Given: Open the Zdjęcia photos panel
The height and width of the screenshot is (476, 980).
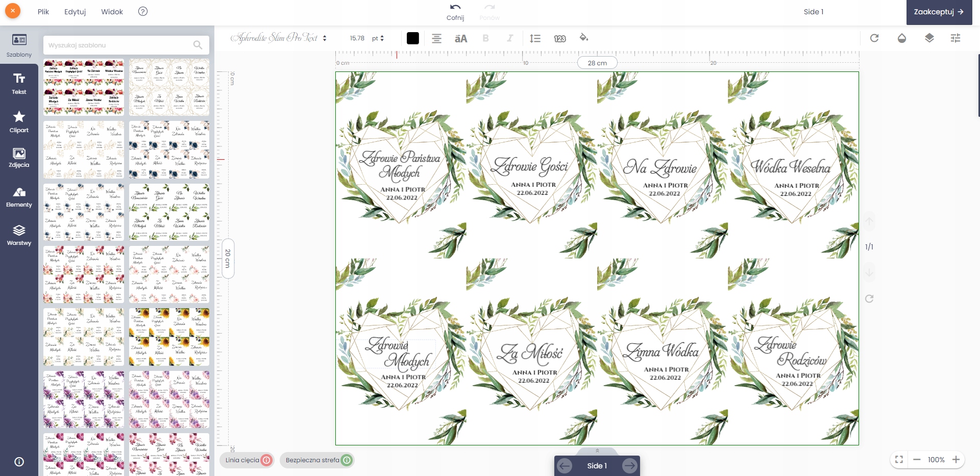Looking at the screenshot, I should point(19,158).
